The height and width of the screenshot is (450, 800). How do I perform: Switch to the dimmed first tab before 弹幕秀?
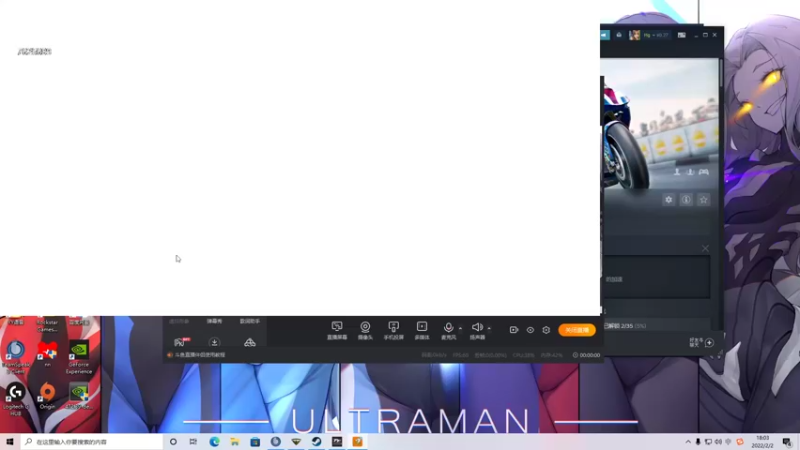179,321
